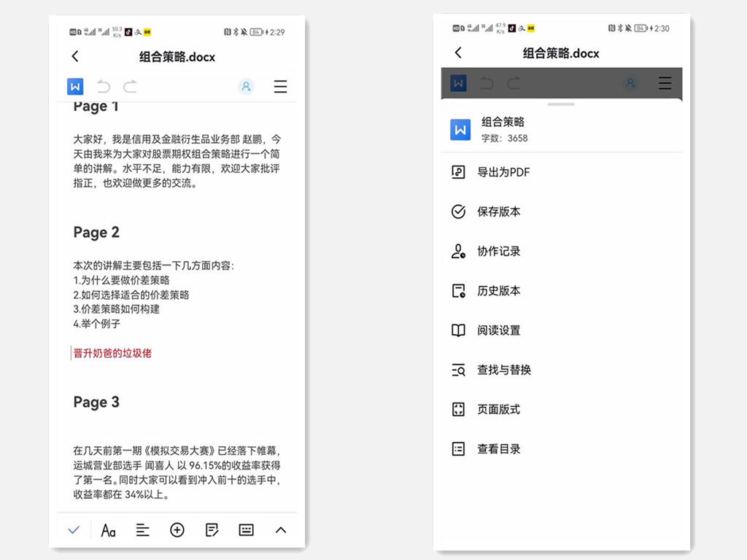Open paragraph alignment options

pos(142,530)
